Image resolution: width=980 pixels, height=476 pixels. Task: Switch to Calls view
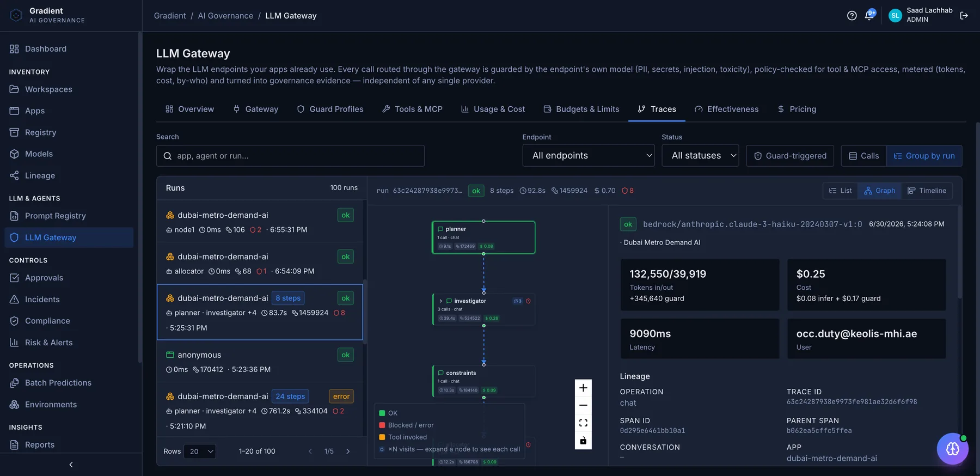pos(864,156)
